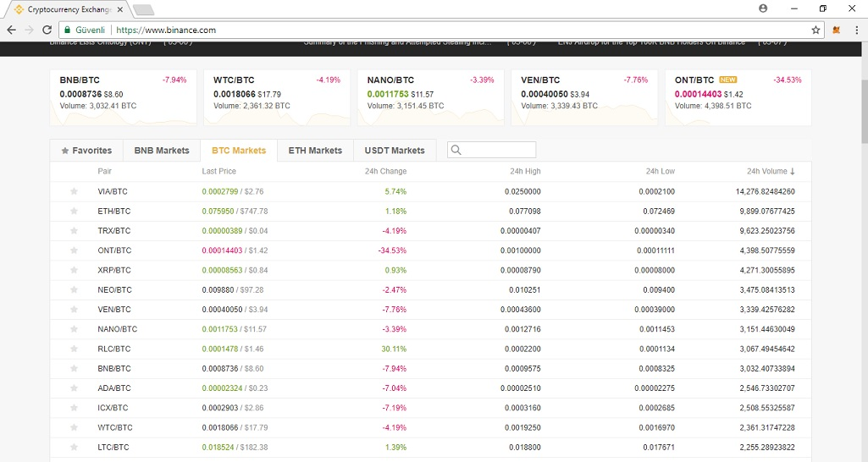Open a new browser tab
Screen dimensions: 868x462
click(143, 9)
